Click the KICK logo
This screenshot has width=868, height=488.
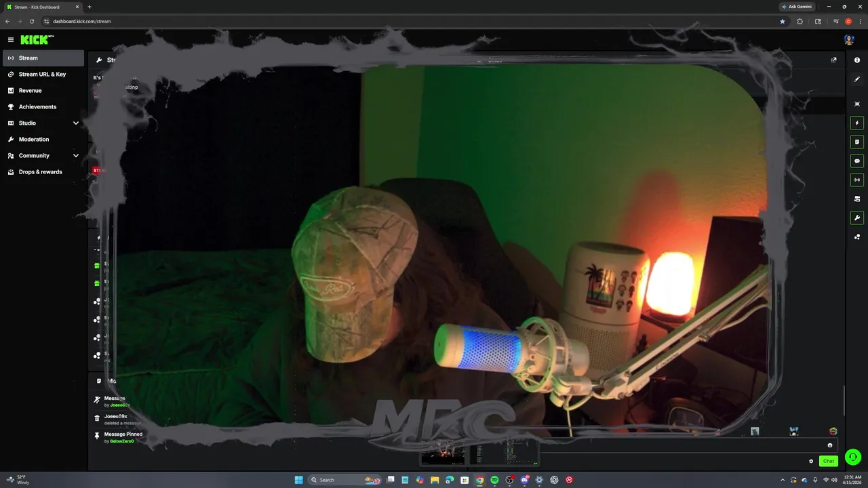(x=36, y=40)
